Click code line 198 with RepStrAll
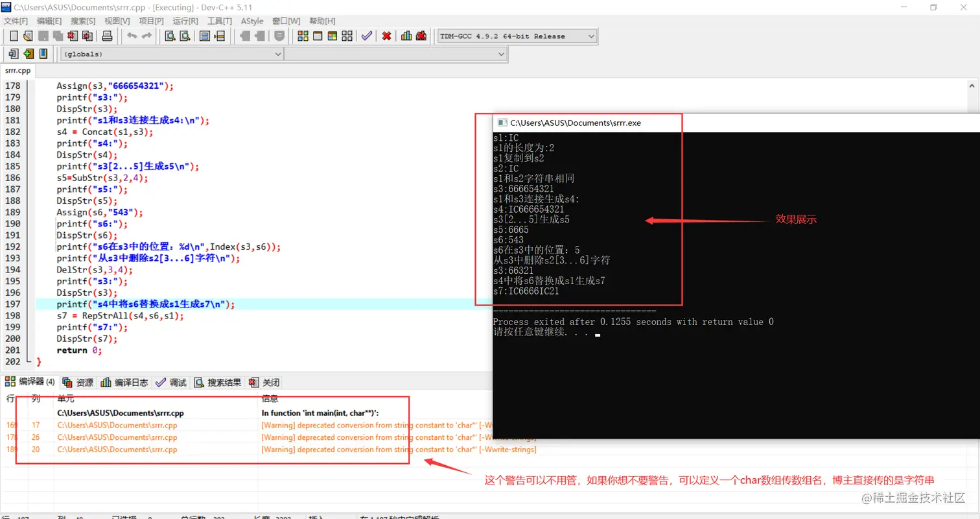Image resolution: width=980 pixels, height=519 pixels. pyautogui.click(x=120, y=316)
